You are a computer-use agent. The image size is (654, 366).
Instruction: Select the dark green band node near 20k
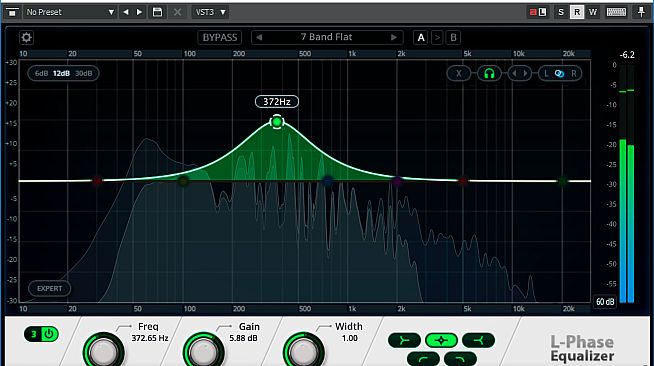563,181
